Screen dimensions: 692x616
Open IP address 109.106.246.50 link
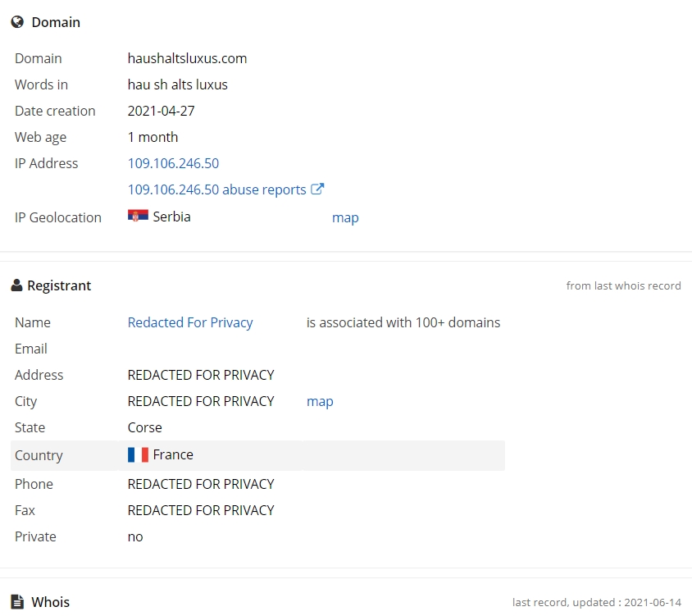click(173, 163)
